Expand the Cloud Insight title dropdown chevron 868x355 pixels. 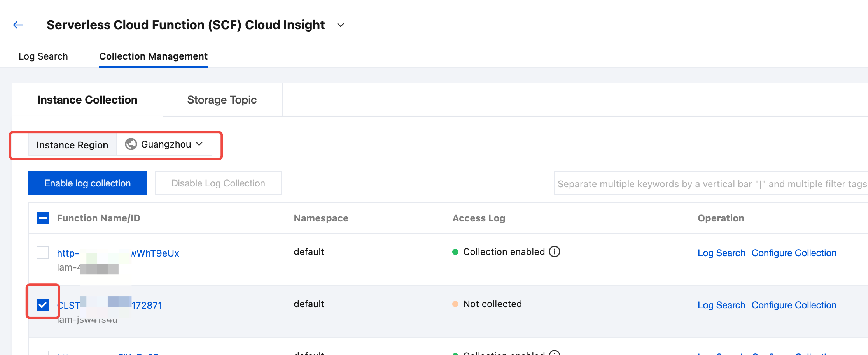coord(341,25)
